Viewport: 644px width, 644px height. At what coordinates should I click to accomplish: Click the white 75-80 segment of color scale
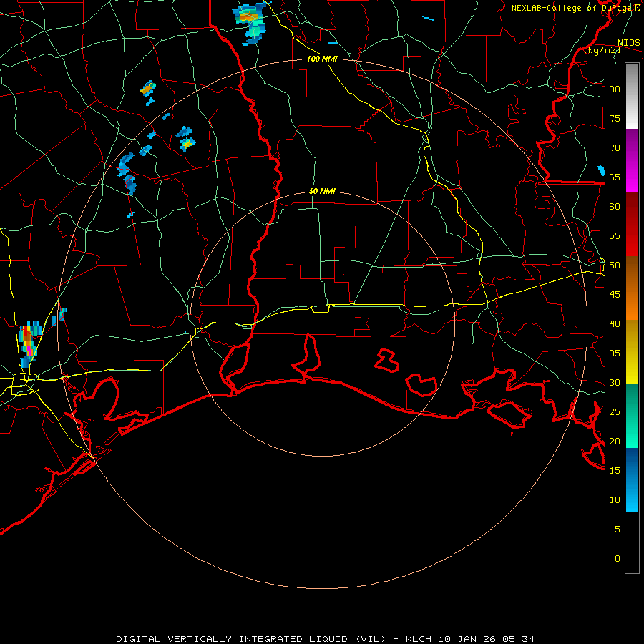coord(632,96)
